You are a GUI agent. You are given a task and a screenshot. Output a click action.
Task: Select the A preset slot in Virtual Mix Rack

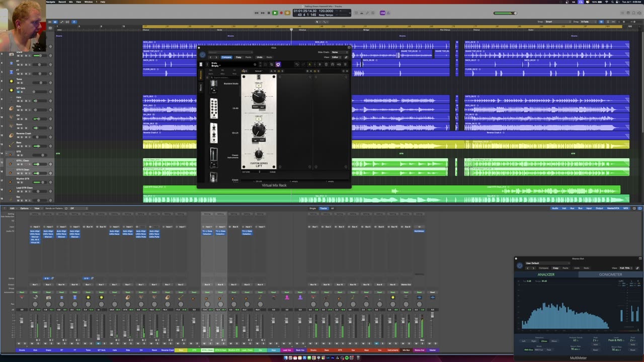pyautogui.click(x=309, y=64)
